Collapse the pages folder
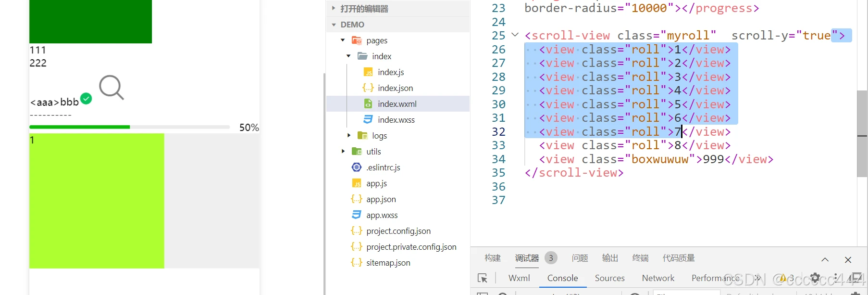 [x=343, y=40]
